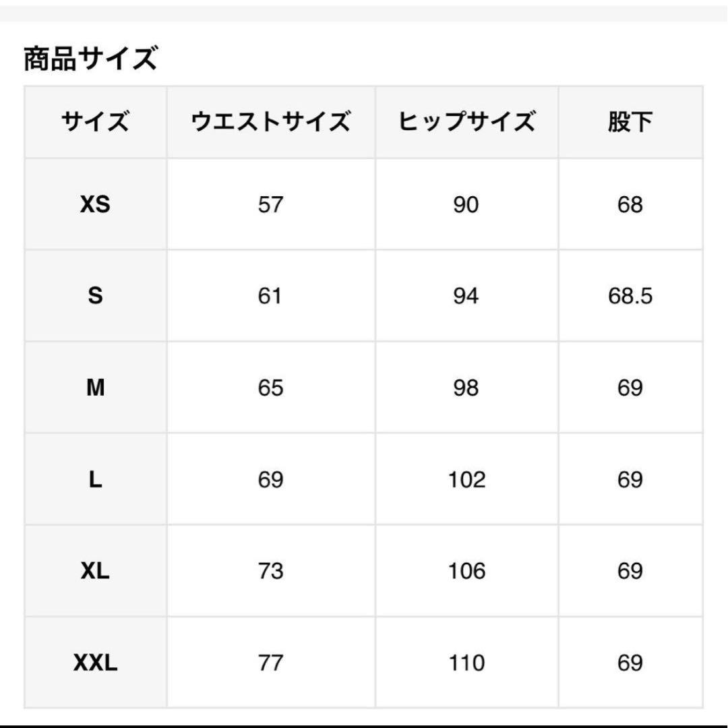Click hip value 98 for M
Image resolution: width=728 pixels, height=728 pixels.
tap(466, 388)
